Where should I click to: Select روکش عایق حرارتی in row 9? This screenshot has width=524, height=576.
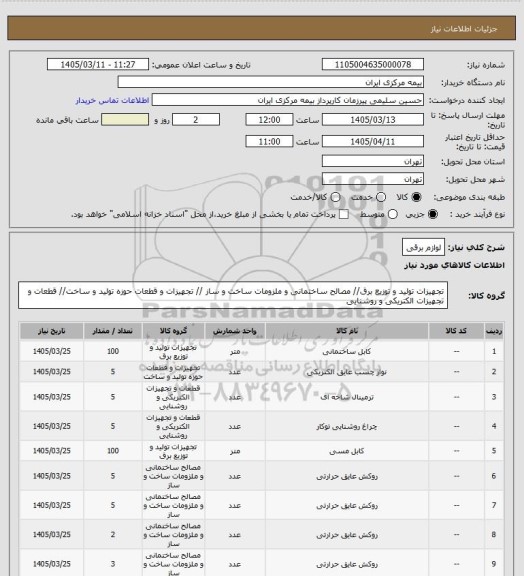tap(347, 564)
